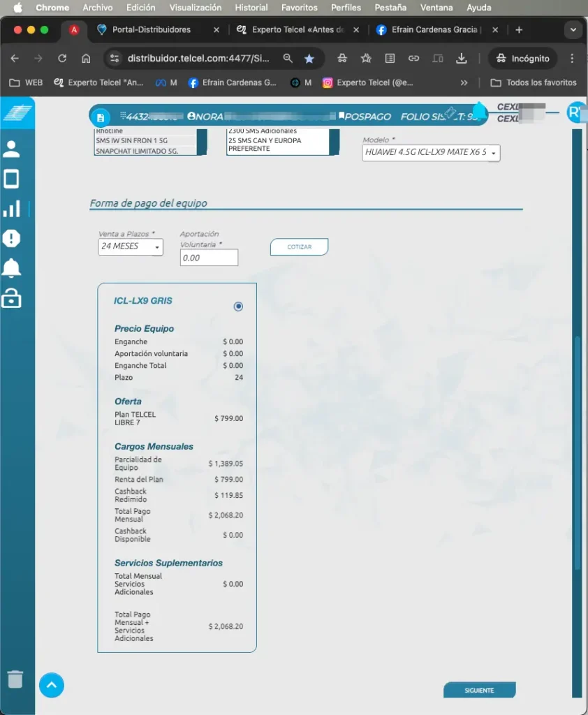Click the site settings icon in address bar
Viewport: 588px width, 715px height.
[x=115, y=59]
